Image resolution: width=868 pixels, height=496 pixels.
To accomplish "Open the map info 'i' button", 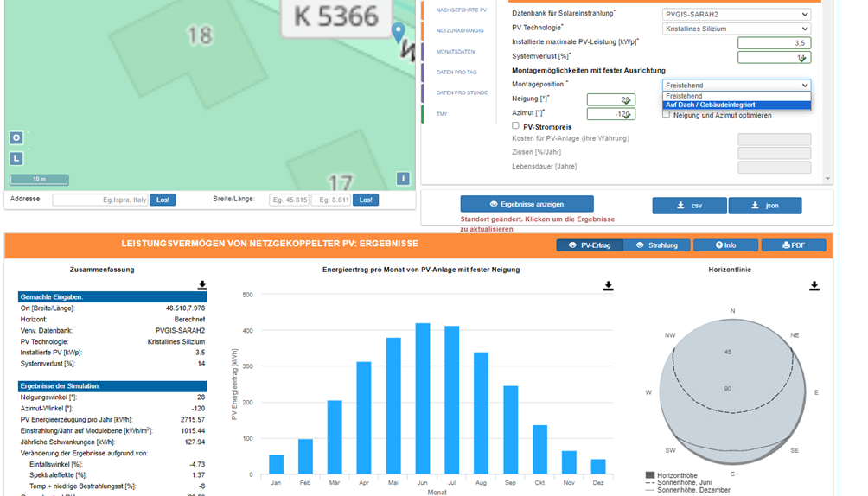I will [x=403, y=179].
